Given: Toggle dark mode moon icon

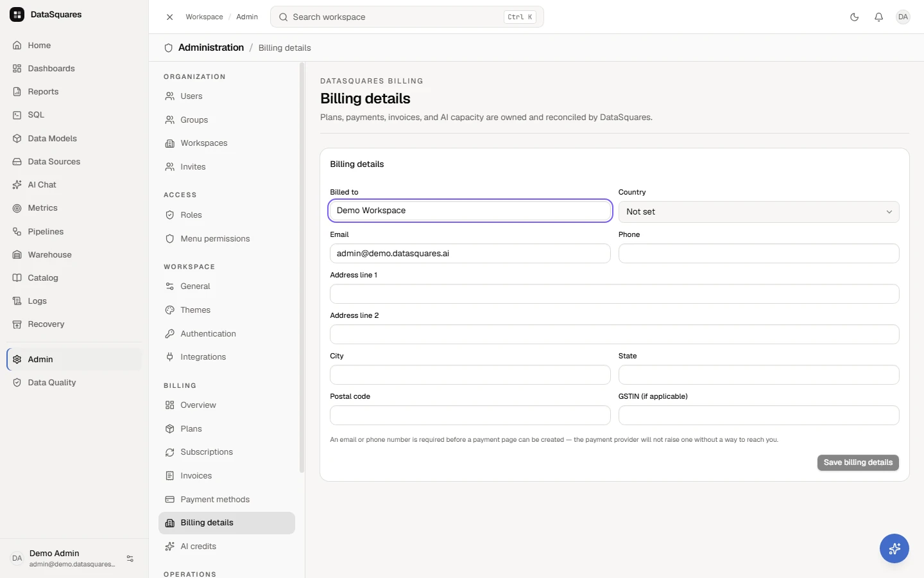Looking at the screenshot, I should tap(854, 17).
